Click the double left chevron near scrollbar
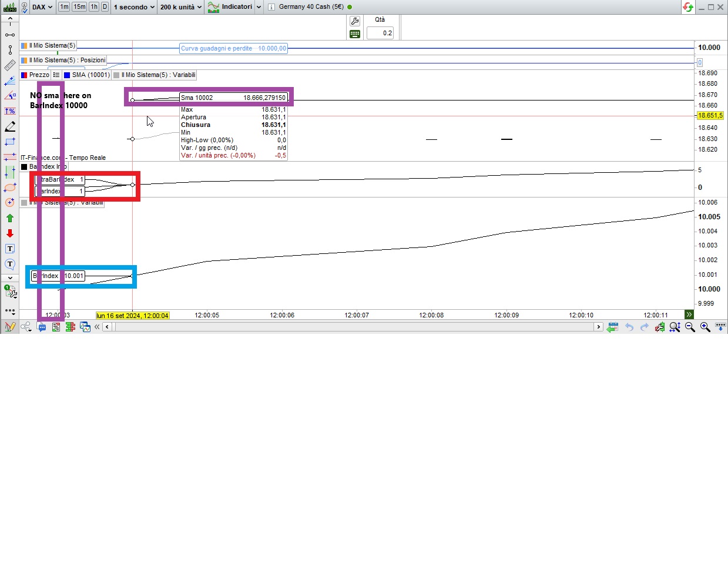Screen dimensions: 728x569 97,327
